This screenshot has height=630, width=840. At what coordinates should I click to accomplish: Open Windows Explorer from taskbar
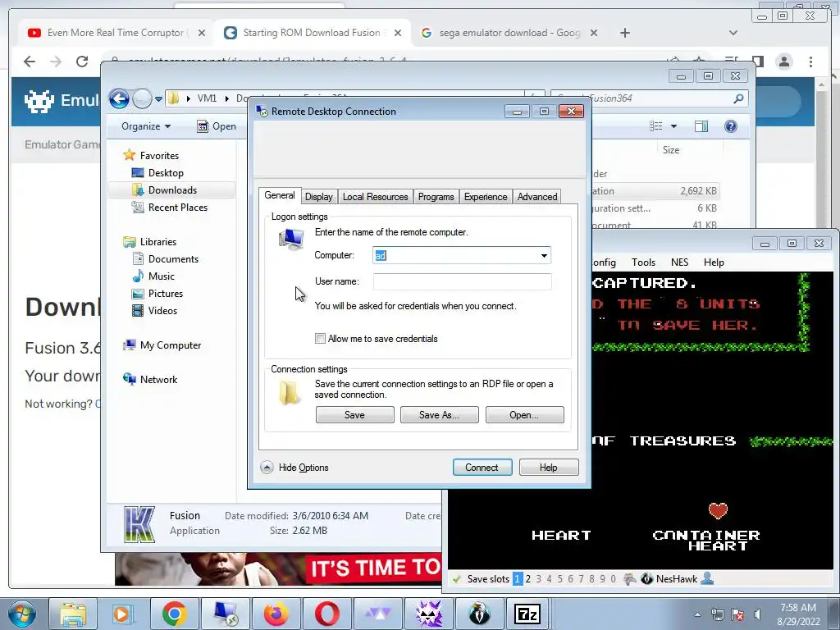(x=73, y=614)
